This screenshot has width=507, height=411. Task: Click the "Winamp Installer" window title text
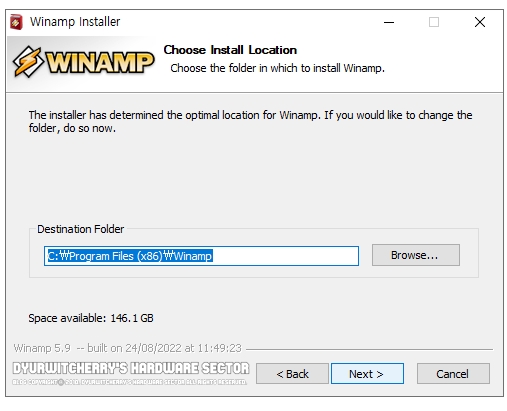pos(75,22)
